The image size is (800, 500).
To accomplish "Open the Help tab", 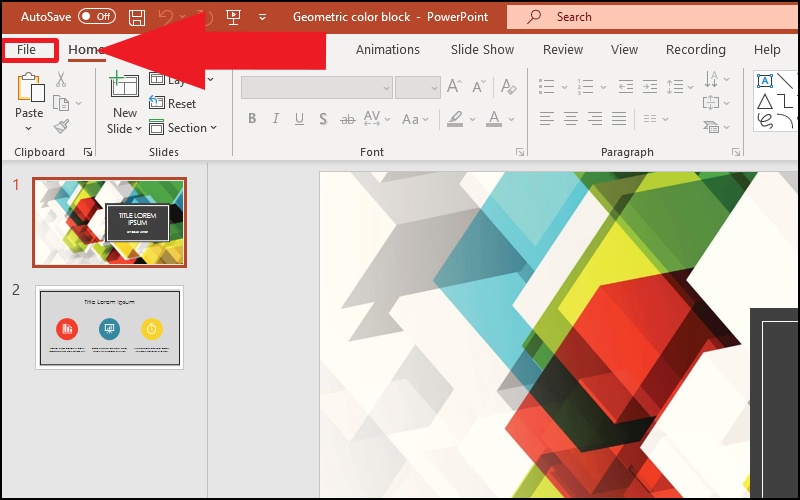I will point(767,49).
